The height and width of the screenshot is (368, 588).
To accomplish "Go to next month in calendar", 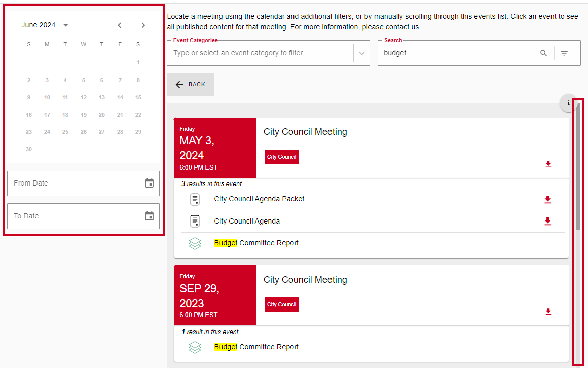I will [143, 25].
